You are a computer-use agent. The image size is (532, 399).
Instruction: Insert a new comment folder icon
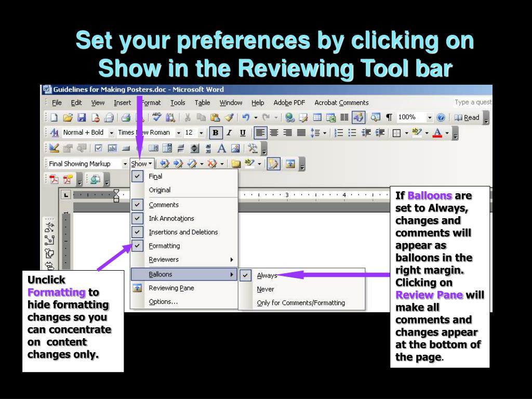pos(236,164)
